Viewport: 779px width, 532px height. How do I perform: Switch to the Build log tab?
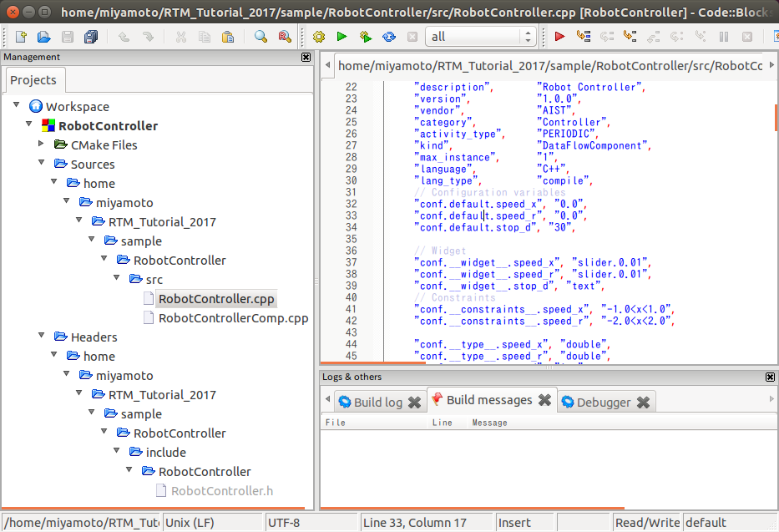coord(377,402)
